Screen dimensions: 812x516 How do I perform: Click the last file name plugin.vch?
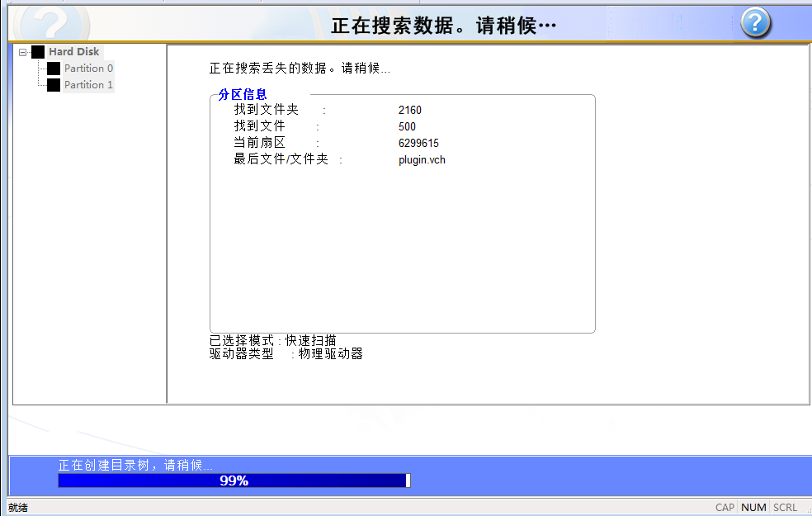(422, 159)
